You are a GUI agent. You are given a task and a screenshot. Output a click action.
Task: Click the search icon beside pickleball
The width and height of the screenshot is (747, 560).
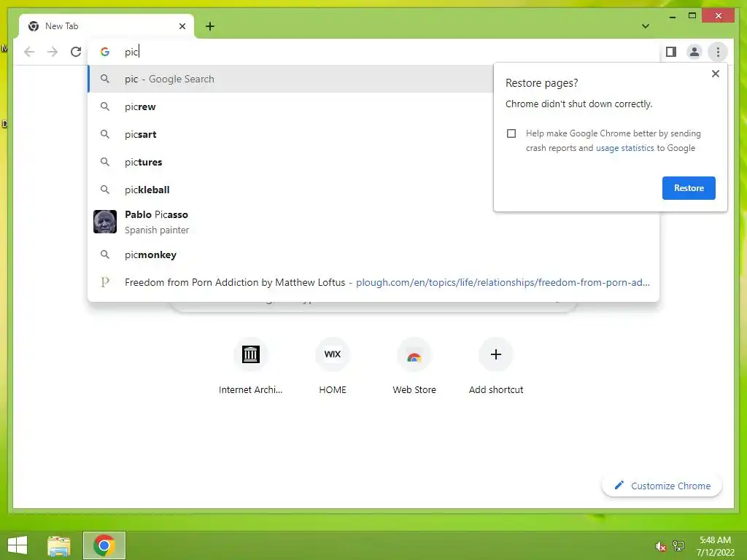tap(105, 190)
